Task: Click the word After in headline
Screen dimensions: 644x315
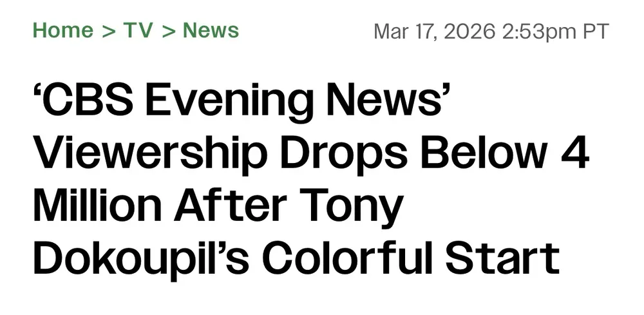Action: (243, 207)
